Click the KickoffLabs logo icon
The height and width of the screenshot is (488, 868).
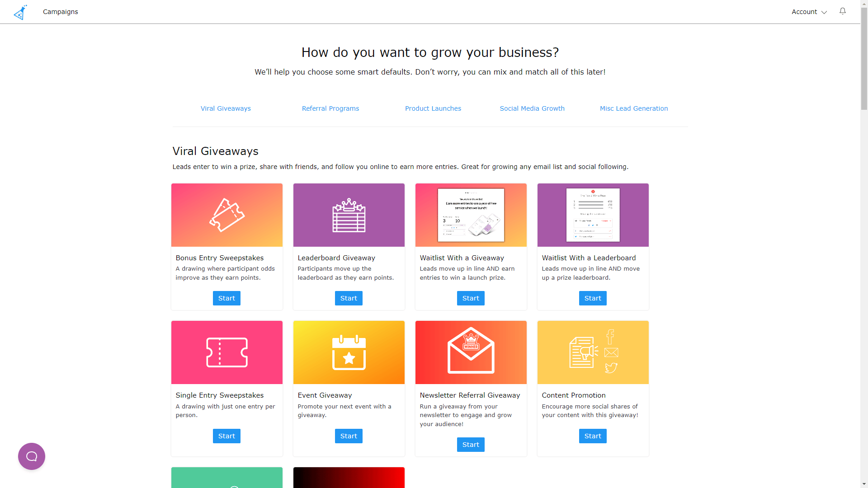point(20,11)
